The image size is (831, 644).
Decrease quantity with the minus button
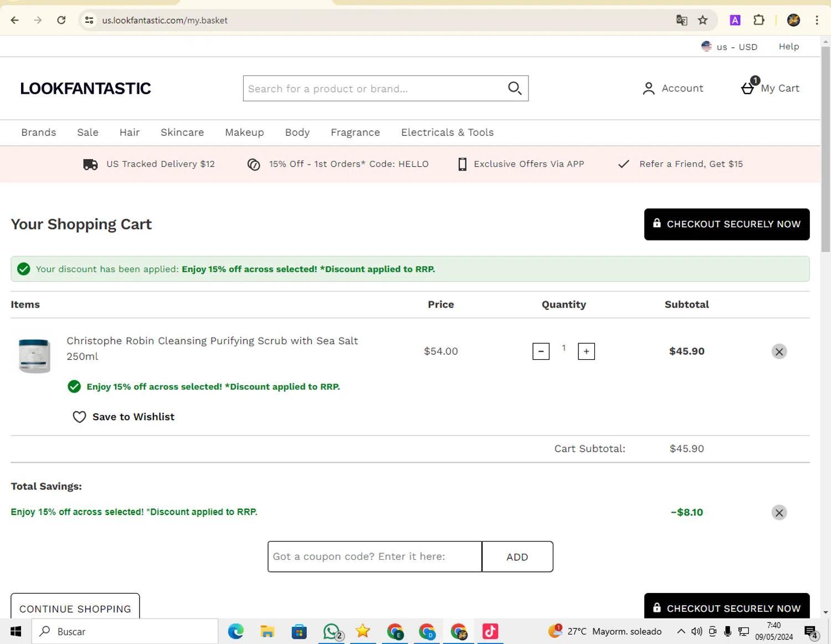click(x=541, y=351)
